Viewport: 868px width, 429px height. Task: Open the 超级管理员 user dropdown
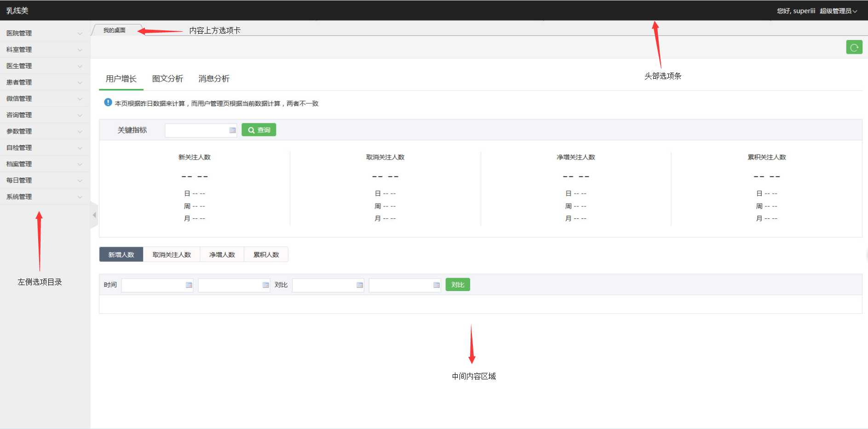tap(838, 11)
